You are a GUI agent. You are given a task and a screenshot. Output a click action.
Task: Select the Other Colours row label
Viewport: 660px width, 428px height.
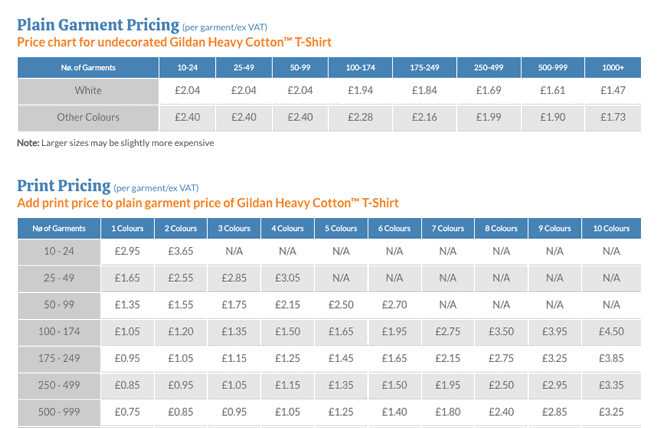88,117
